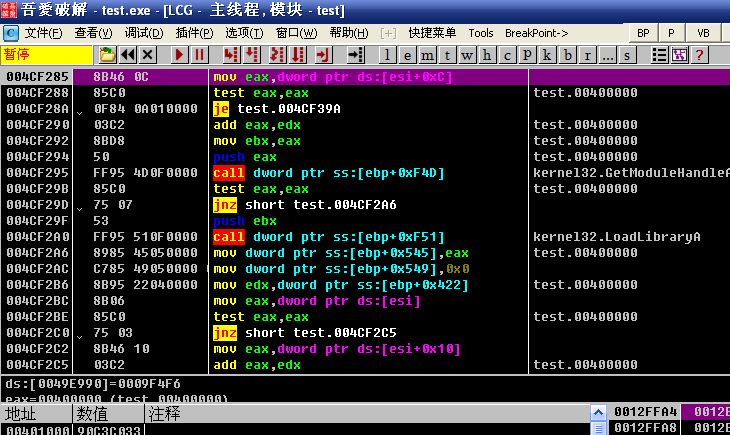This screenshot has width=730, height=435.
Task: Click the red question mark help icon
Action: 699,55
